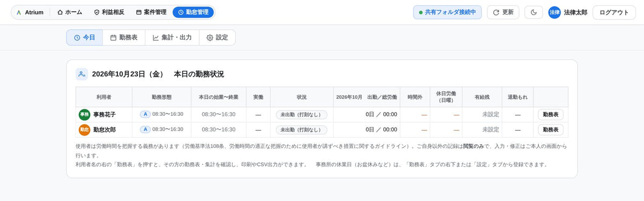Open the 案件管理 navigation tab

[151, 12]
